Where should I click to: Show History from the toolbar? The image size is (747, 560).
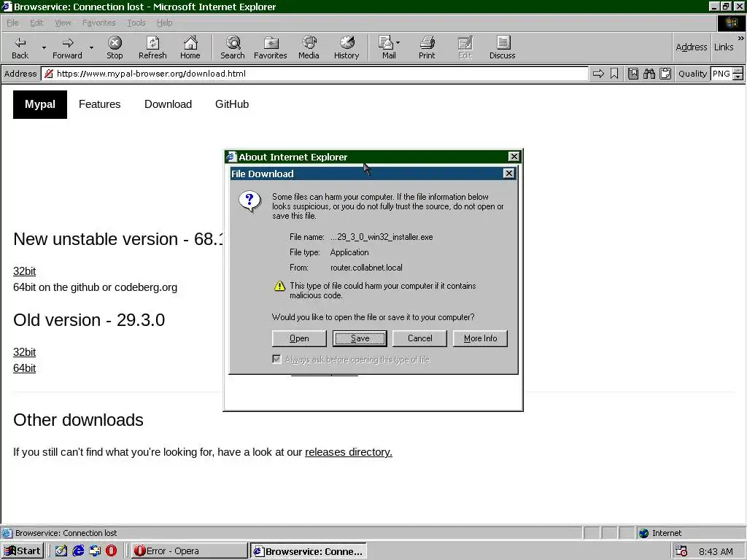(347, 47)
